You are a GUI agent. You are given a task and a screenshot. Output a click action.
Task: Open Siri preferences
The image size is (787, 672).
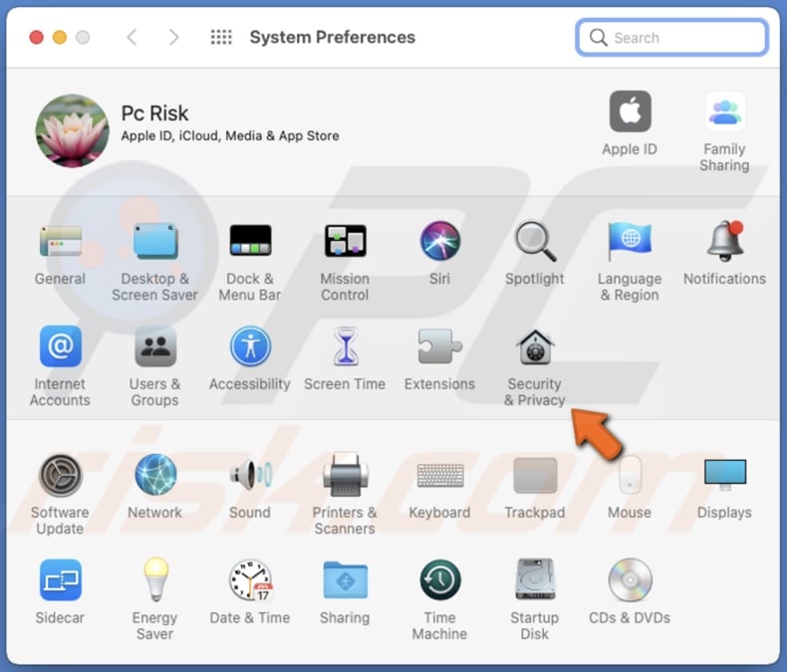pyautogui.click(x=439, y=243)
